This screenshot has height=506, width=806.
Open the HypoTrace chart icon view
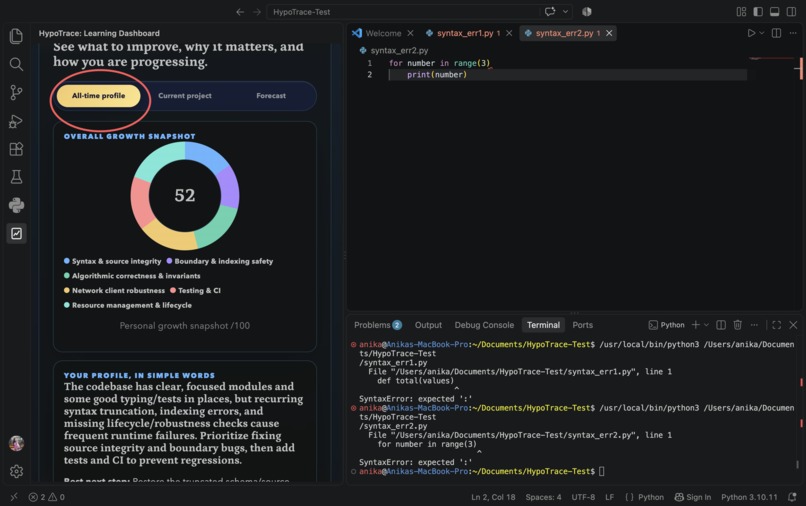click(16, 233)
